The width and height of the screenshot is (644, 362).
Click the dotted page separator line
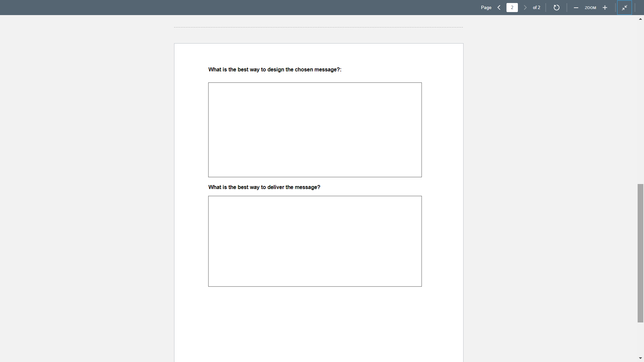tap(318, 27)
